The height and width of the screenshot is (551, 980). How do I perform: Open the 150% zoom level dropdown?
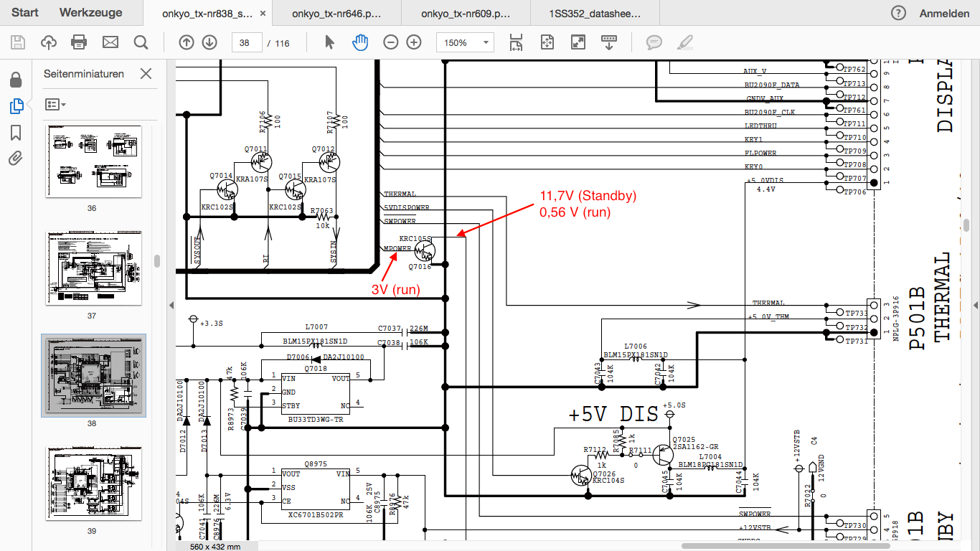[465, 43]
